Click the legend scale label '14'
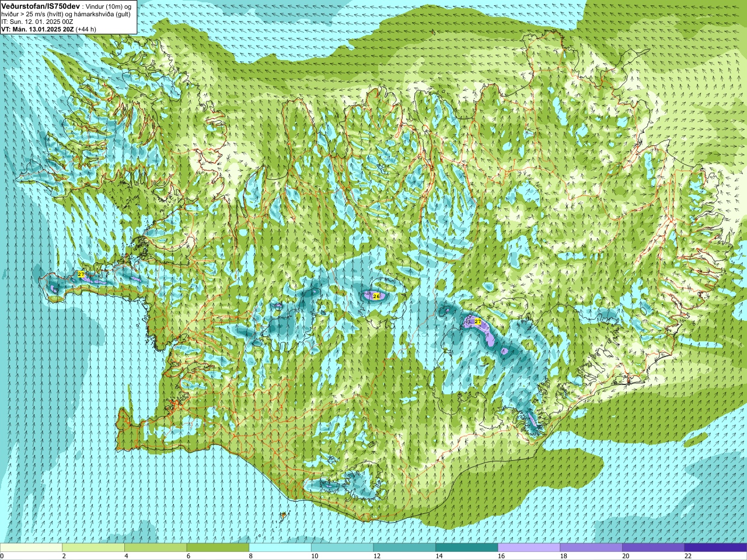 coord(439,556)
